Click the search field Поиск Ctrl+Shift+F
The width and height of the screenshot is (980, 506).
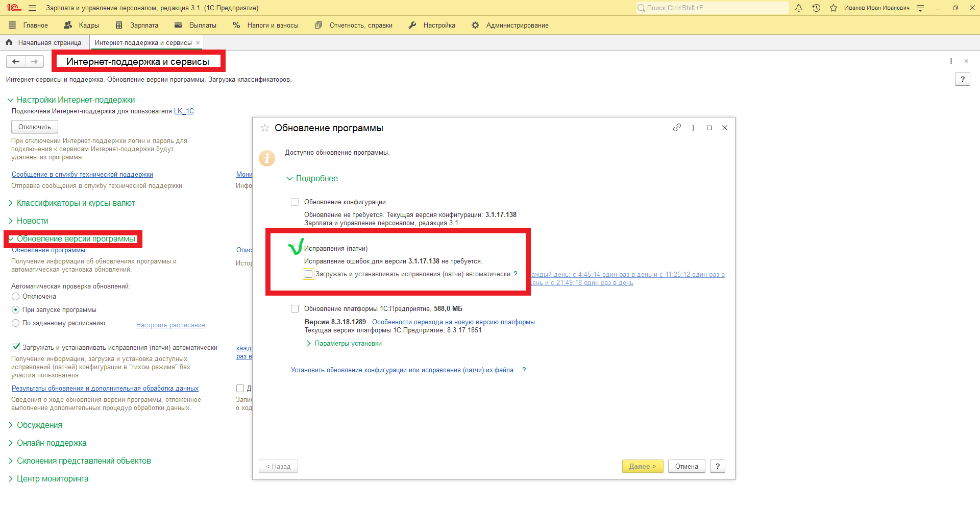[x=712, y=8]
